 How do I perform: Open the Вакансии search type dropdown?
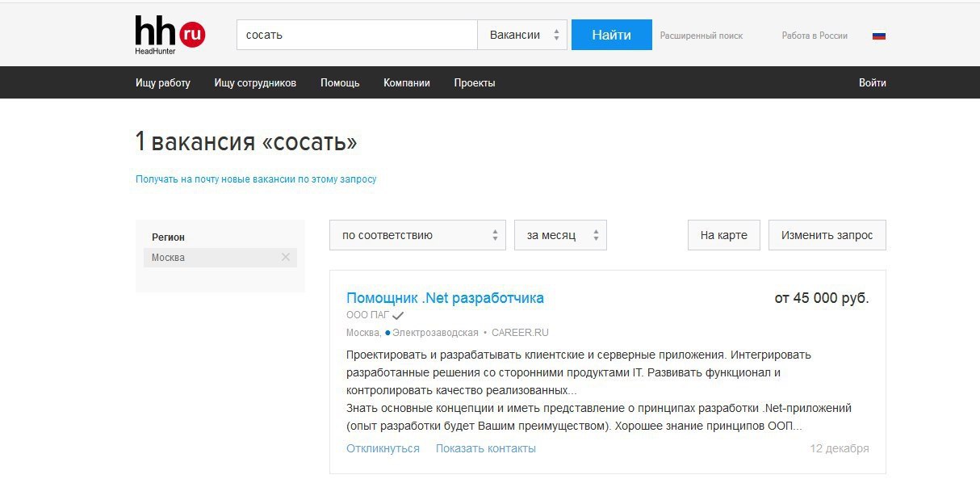522,35
